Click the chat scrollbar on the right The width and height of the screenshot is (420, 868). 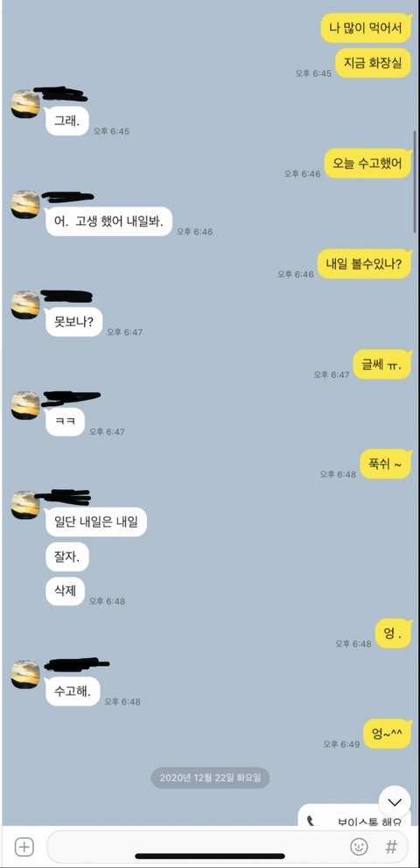tap(415, 182)
